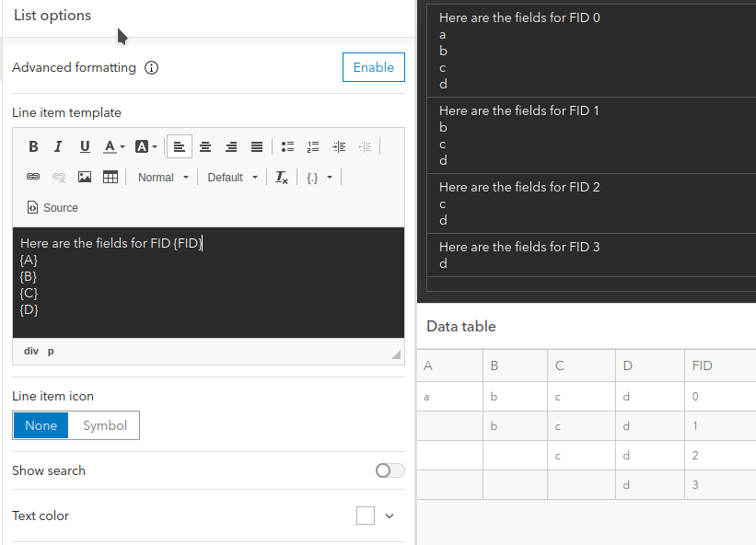
Task: Turn on the Show search switch
Action: (x=390, y=470)
